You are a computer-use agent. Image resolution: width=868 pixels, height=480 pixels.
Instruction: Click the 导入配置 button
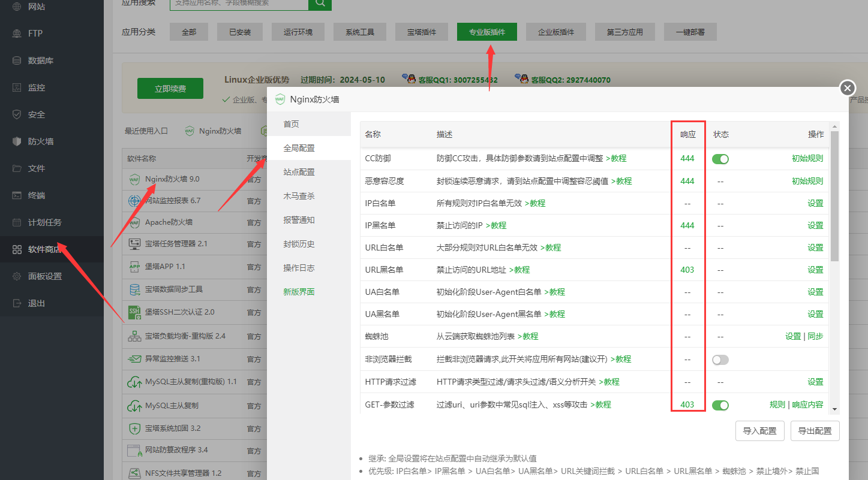[x=759, y=431]
